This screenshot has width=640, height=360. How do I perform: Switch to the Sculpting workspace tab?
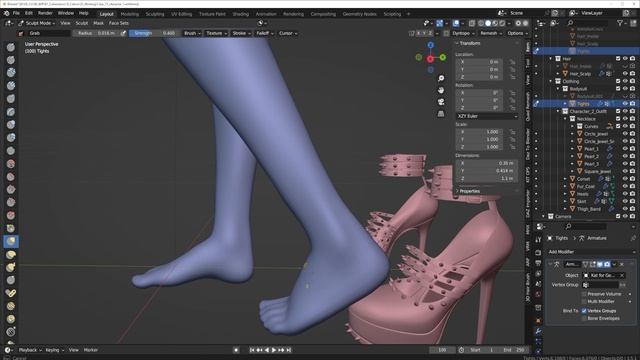tap(155, 14)
